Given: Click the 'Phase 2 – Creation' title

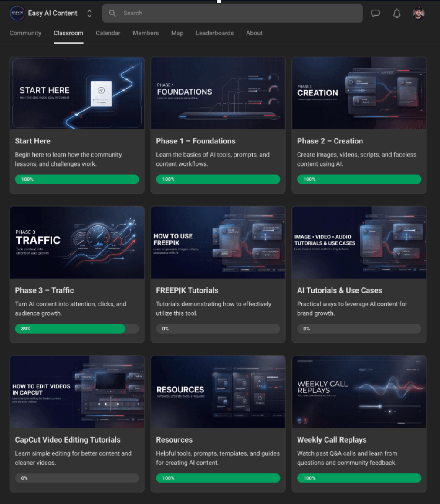Looking at the screenshot, I should (x=330, y=141).
